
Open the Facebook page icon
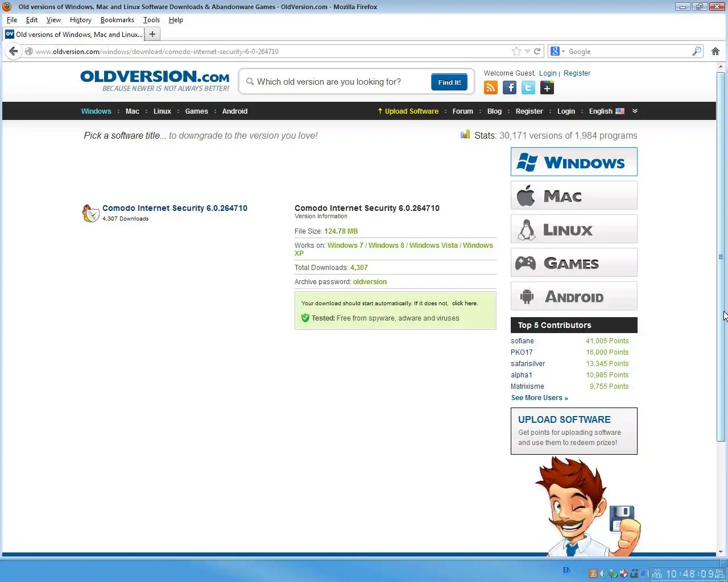click(x=510, y=88)
